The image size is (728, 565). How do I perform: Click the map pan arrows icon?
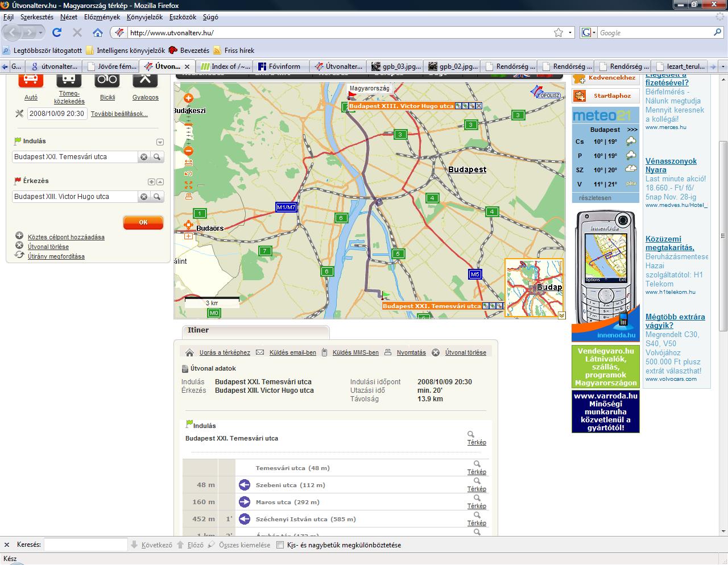[x=189, y=225]
